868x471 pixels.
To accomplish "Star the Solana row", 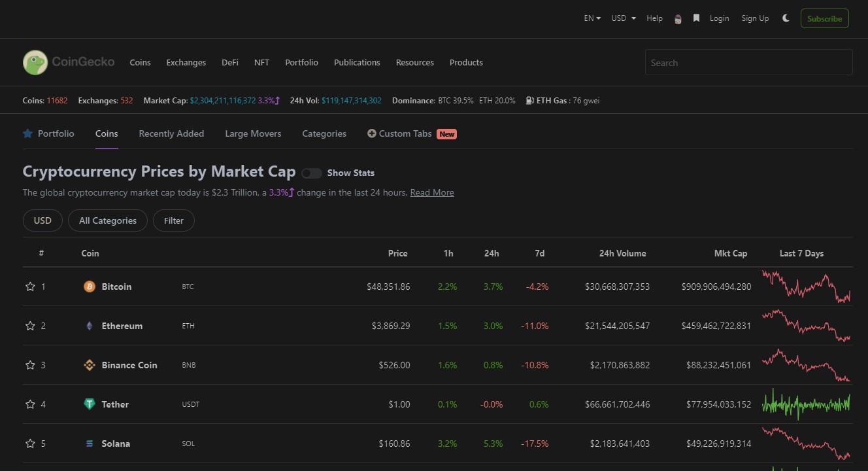I will click(30, 444).
